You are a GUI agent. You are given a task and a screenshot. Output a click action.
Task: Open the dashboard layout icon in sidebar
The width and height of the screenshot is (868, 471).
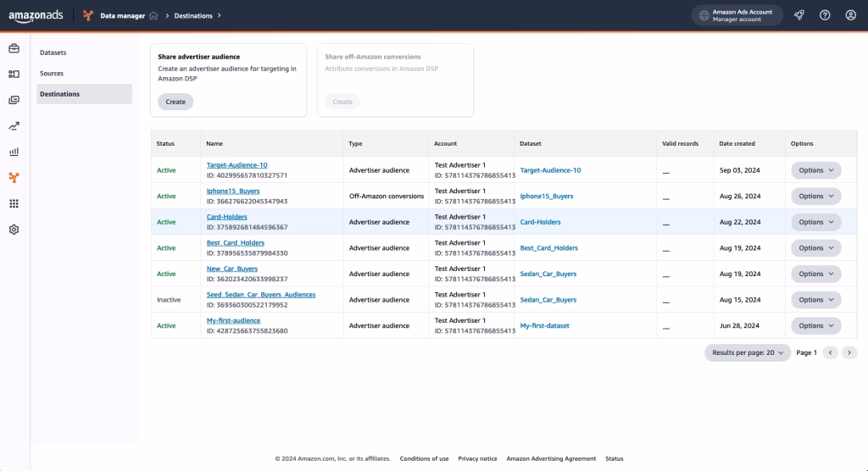click(14, 75)
